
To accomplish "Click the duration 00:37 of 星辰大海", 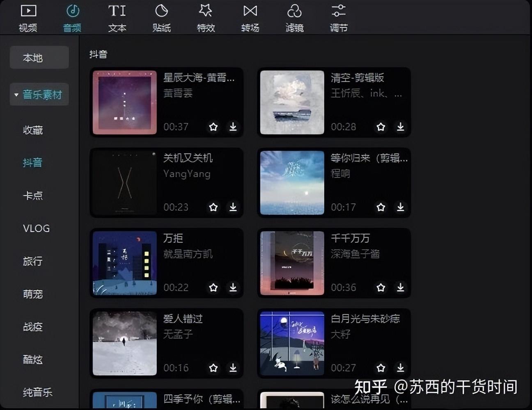I will point(176,127).
